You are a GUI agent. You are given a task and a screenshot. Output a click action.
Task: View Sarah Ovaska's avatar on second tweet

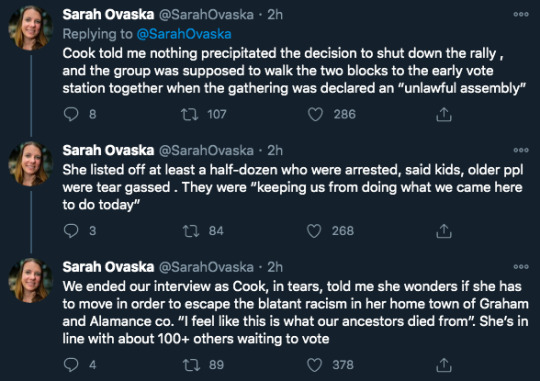[30, 163]
